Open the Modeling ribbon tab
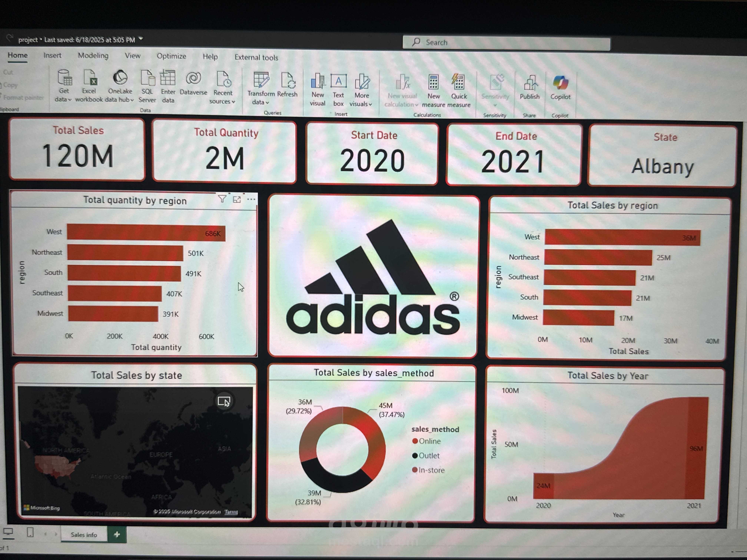 pyautogui.click(x=93, y=56)
